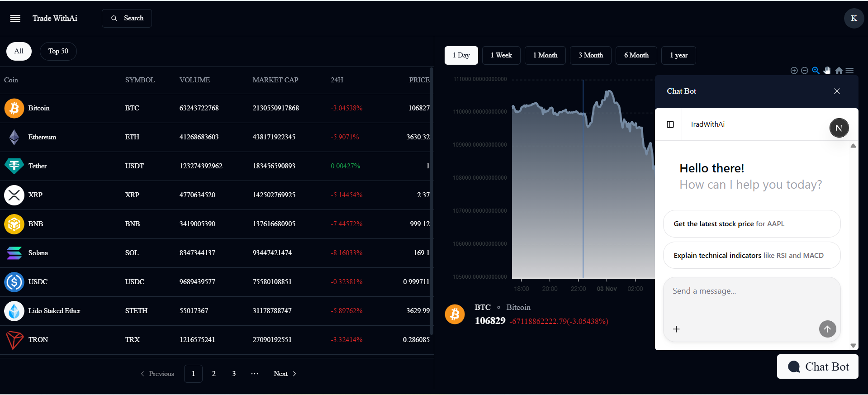Image resolution: width=868 pixels, height=395 pixels.
Task: Click the Trade WithAi title
Action: [55, 18]
